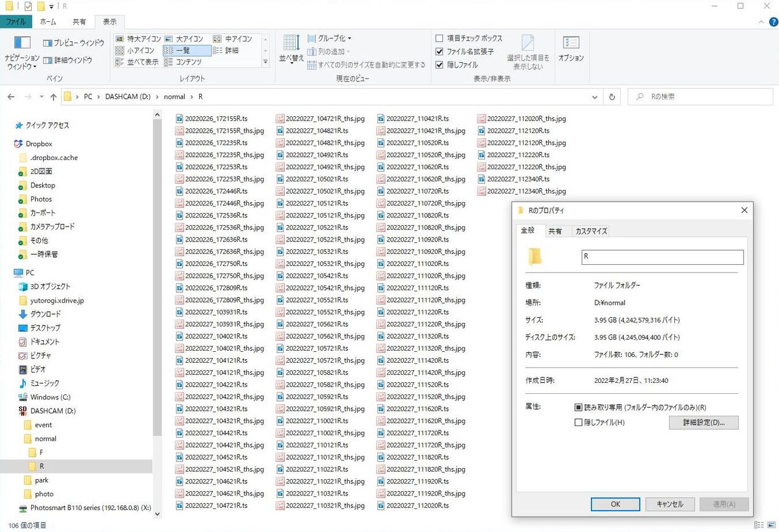Open recent locations dropdown arrow
The height and width of the screenshot is (532, 779).
click(41, 97)
